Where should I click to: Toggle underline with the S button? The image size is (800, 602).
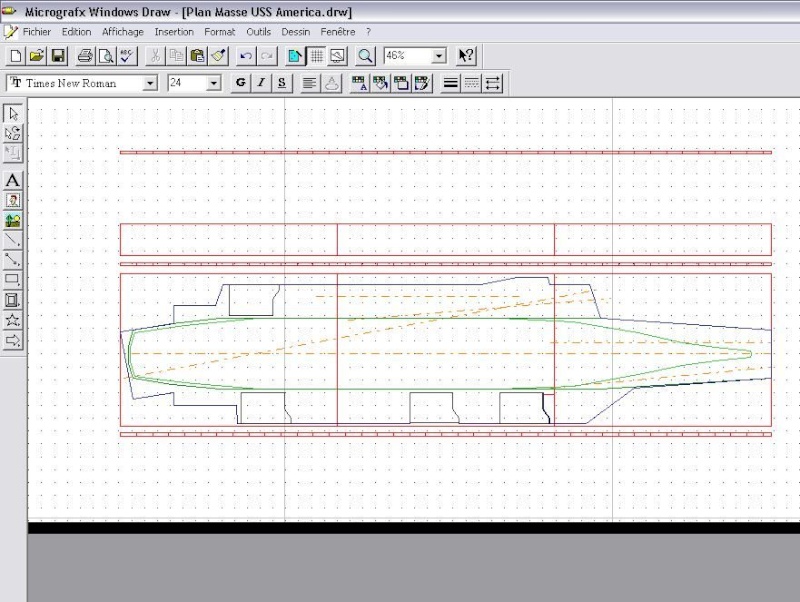click(282, 83)
